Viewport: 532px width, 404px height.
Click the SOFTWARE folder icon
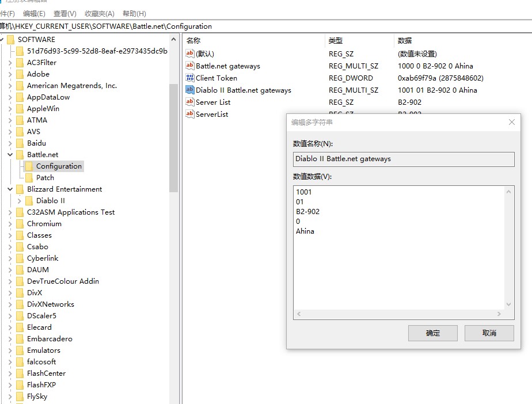pyautogui.click(x=11, y=40)
